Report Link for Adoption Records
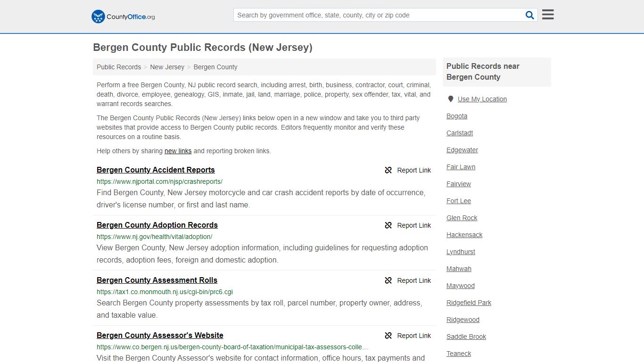The image size is (644, 362). point(414,225)
